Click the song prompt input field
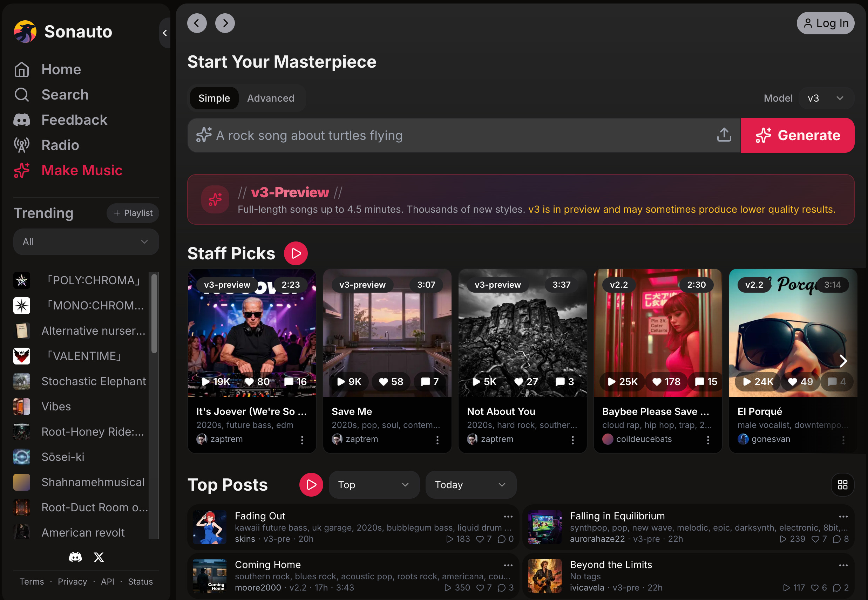The width and height of the screenshot is (868, 600). [451, 135]
